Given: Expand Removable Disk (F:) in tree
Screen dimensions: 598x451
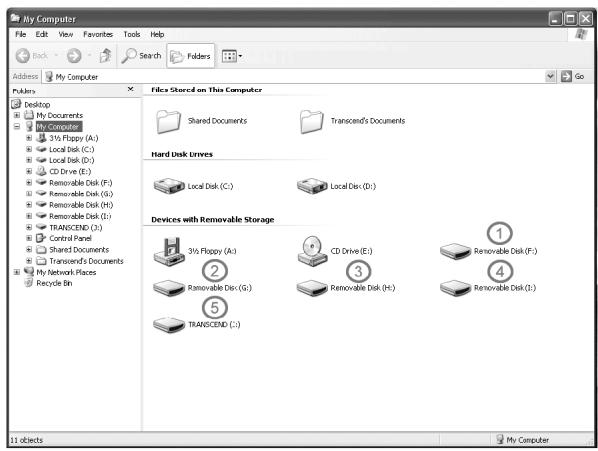Looking at the screenshot, I should point(29,183).
